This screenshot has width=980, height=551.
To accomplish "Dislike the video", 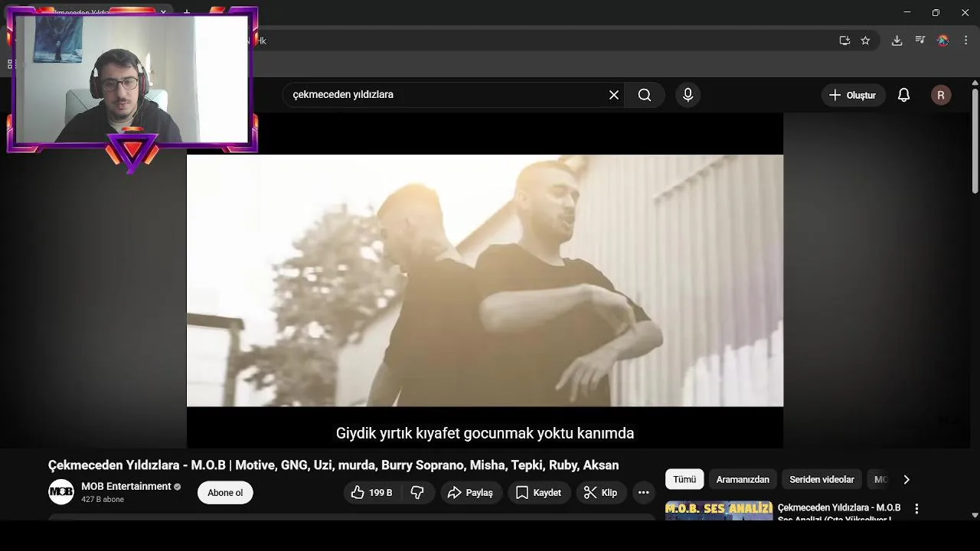I will 418,493.
